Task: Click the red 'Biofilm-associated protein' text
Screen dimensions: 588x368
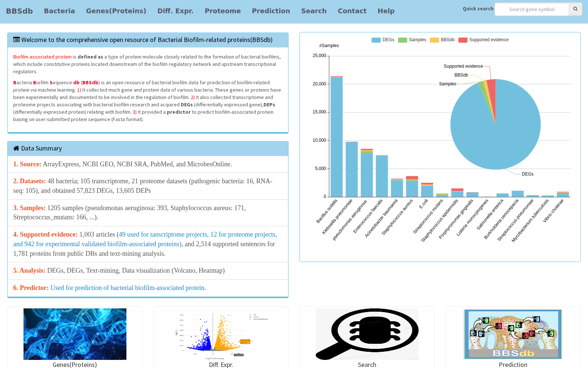Action: pos(42,57)
